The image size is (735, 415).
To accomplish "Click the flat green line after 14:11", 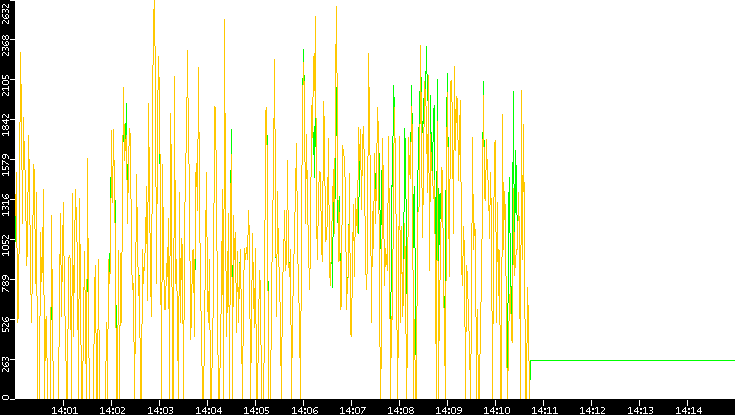I will click(632, 360).
